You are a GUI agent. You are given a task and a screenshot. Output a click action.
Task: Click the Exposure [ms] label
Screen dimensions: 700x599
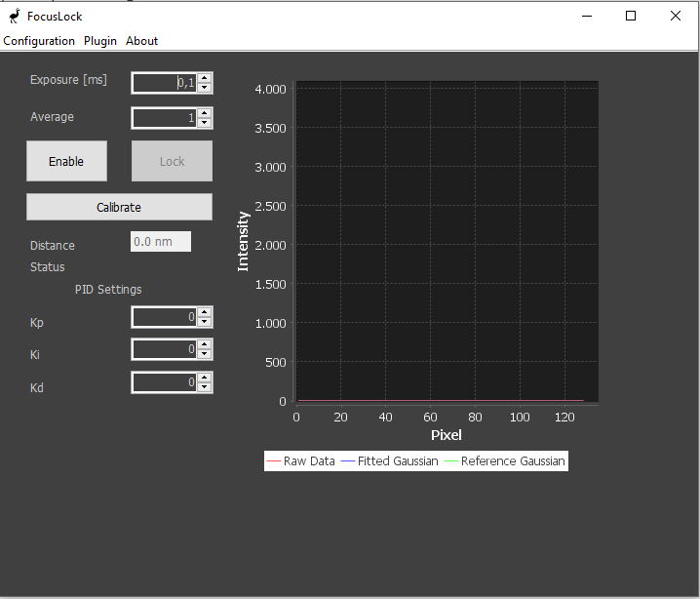[x=68, y=80]
